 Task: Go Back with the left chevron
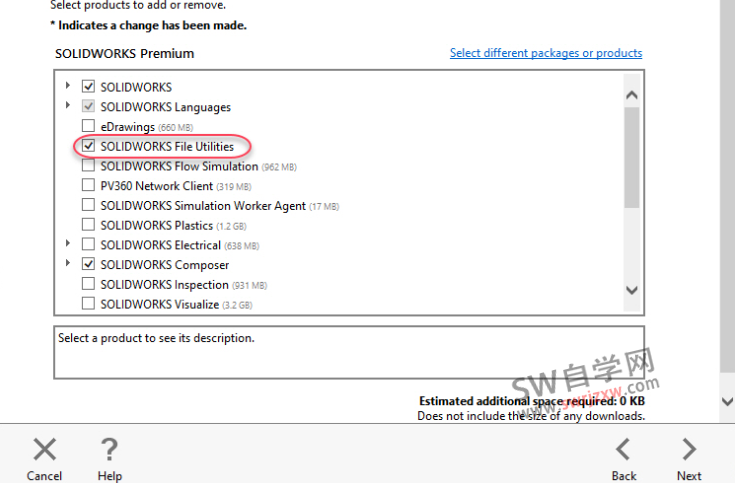coord(623,449)
